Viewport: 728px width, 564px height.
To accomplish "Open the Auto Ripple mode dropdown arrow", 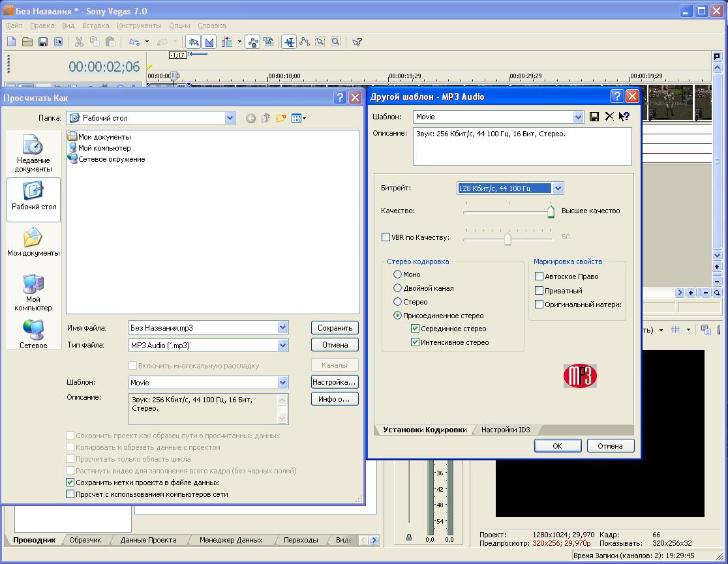I will pyautogui.click(x=239, y=42).
